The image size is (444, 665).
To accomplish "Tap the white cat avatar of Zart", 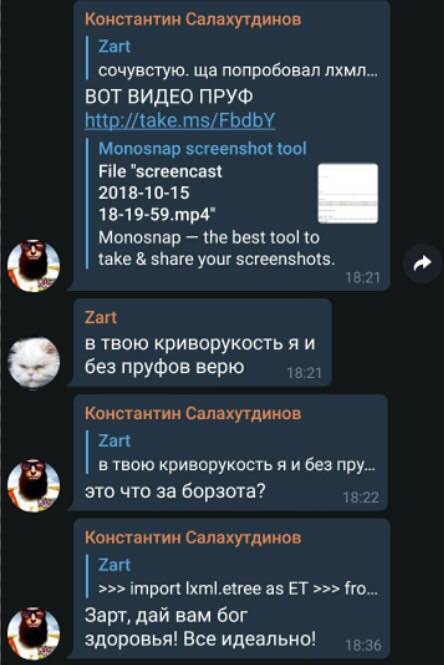I will pyautogui.click(x=34, y=362).
